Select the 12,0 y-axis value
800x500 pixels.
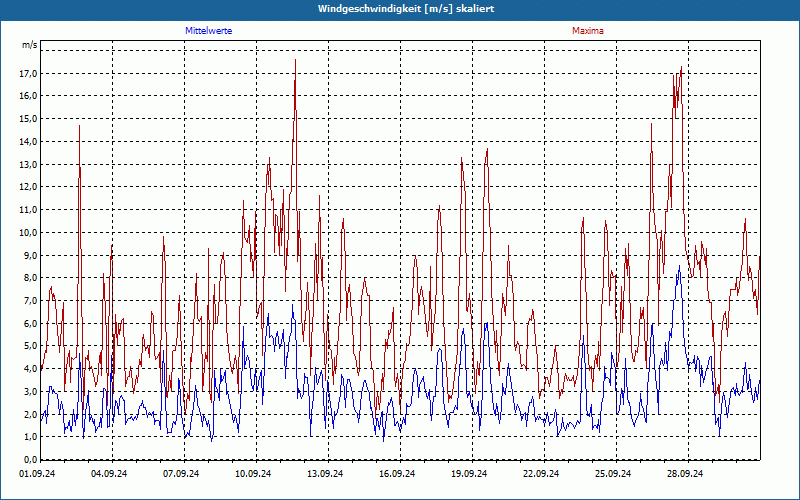(x=28, y=187)
